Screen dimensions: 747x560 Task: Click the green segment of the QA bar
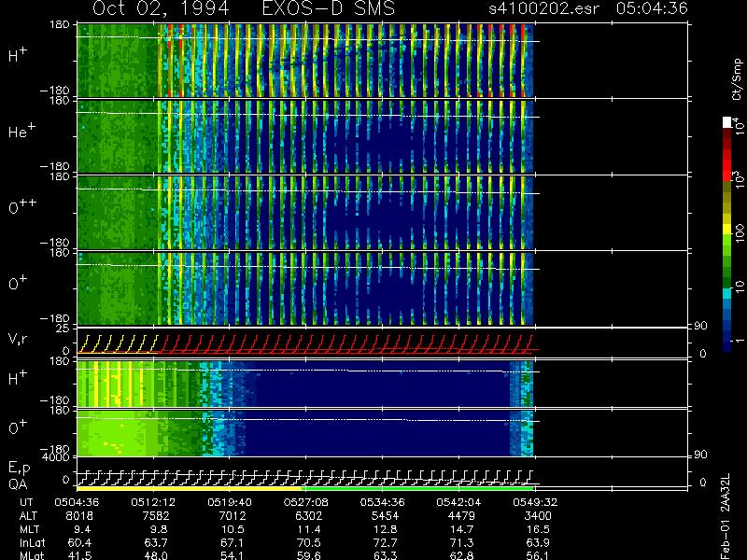pos(417,488)
